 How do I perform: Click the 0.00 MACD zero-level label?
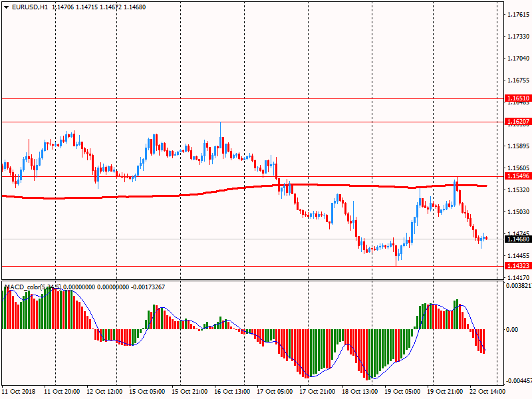[x=512, y=329]
